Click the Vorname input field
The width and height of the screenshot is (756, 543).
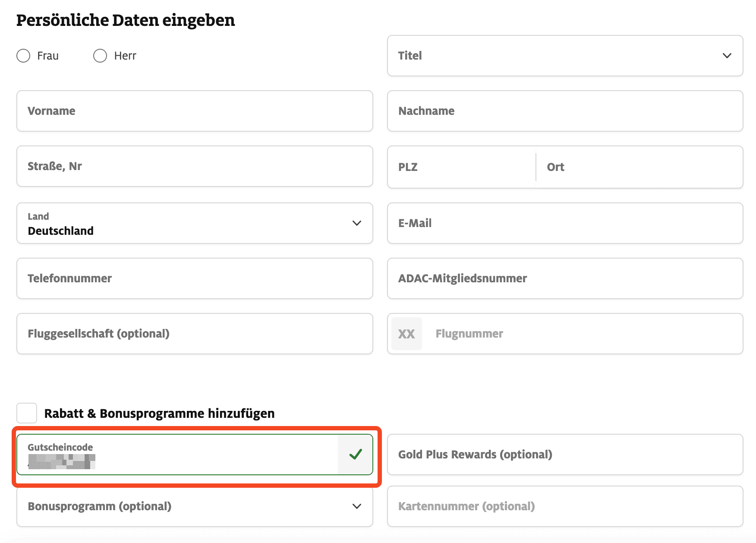(x=194, y=111)
